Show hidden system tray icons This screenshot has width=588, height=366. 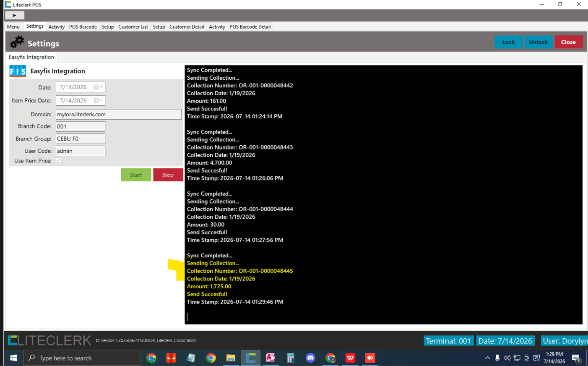click(x=487, y=358)
